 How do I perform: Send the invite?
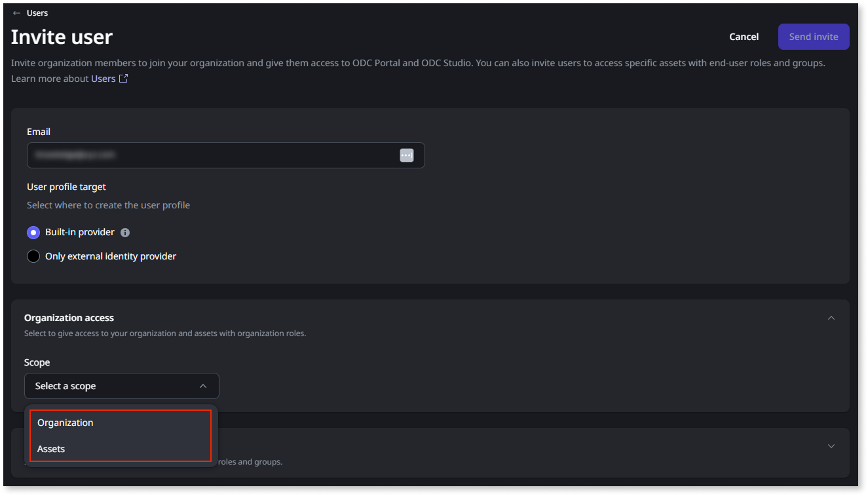813,37
